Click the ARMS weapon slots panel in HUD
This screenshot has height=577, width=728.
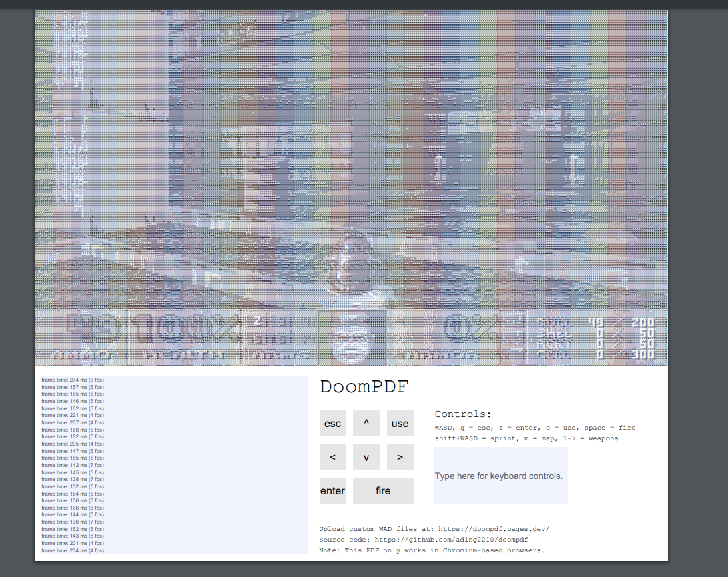click(x=280, y=338)
